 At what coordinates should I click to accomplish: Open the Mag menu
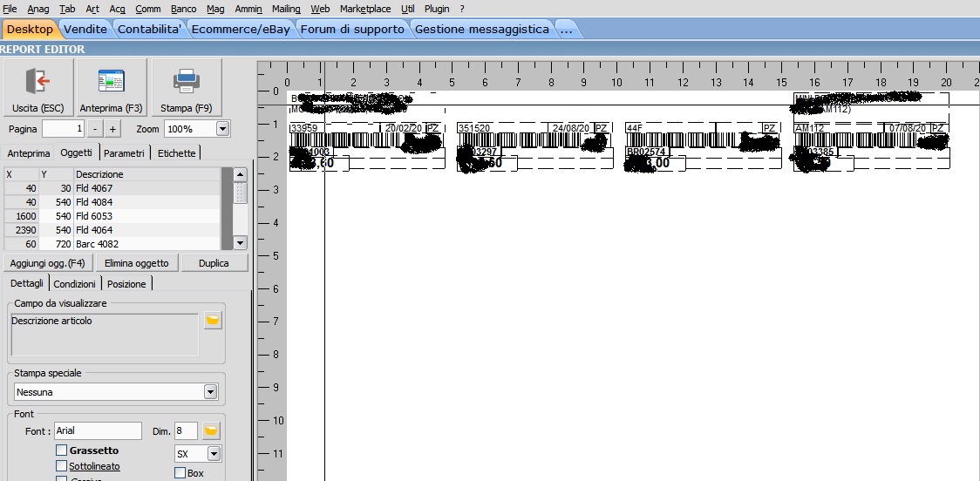point(215,9)
